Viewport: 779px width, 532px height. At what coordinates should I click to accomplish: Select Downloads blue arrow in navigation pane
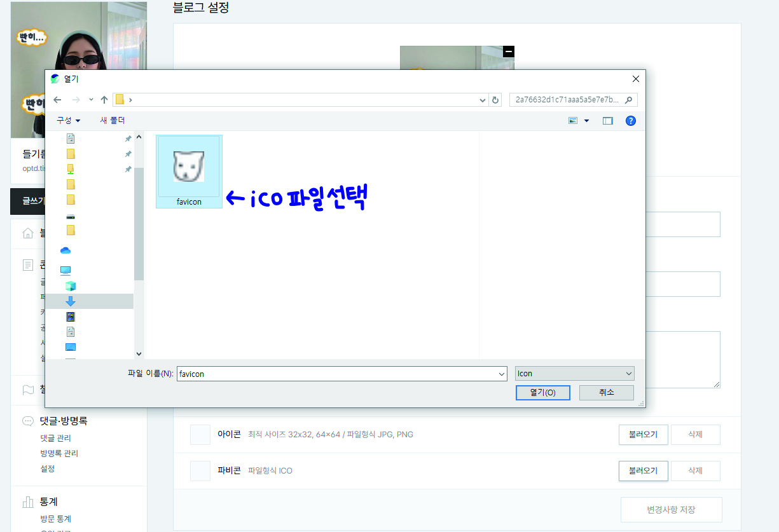71,301
